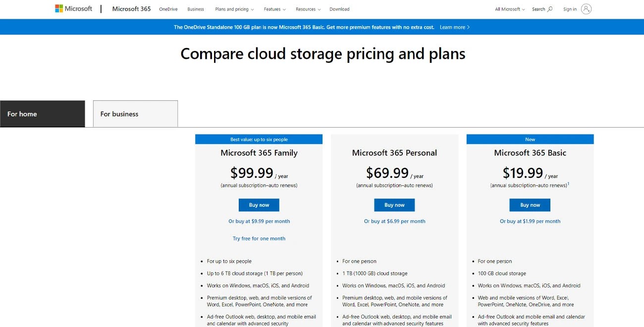644x327 pixels.
Task: Buy now for Microsoft 365 Personal
Action: pos(394,205)
